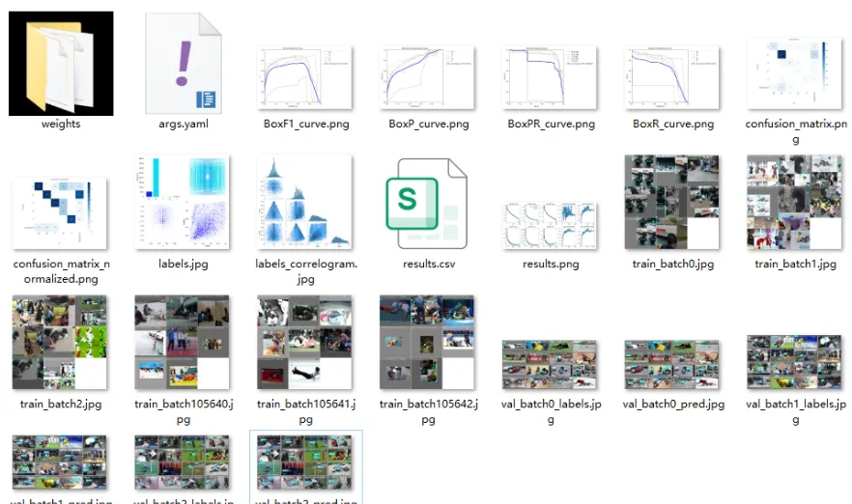
Task: Open the BoxF1_curve.png thumbnail
Action: pyautogui.click(x=305, y=77)
